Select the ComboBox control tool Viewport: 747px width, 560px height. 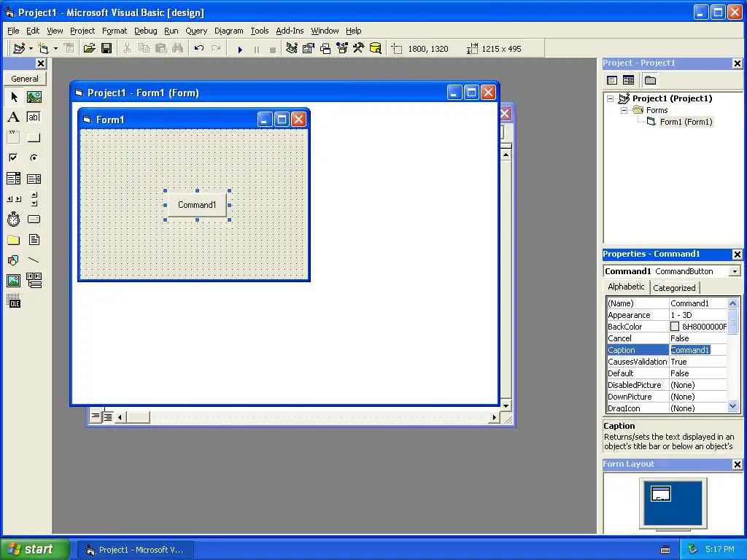pyautogui.click(x=14, y=179)
